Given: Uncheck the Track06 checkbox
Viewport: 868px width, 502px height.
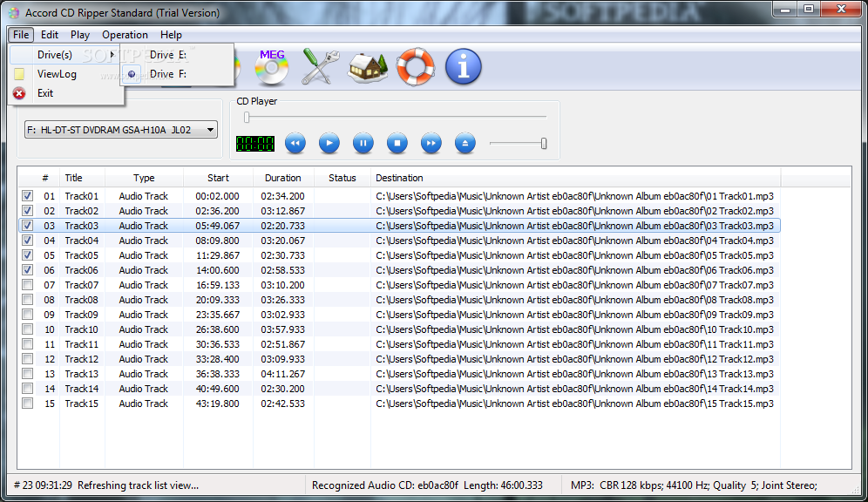Looking at the screenshot, I should tap(27, 270).
